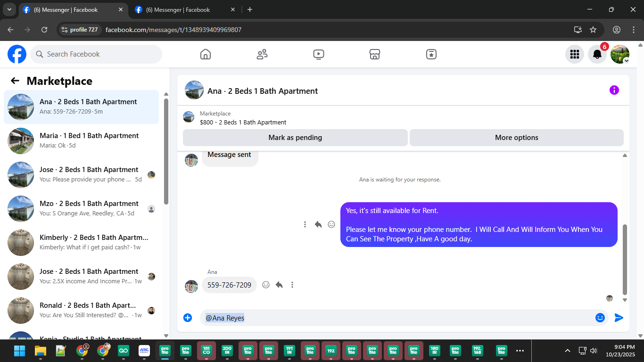This screenshot has width=644, height=362.
Task: Click the conversation list scrollbar
Action: click(x=166, y=151)
